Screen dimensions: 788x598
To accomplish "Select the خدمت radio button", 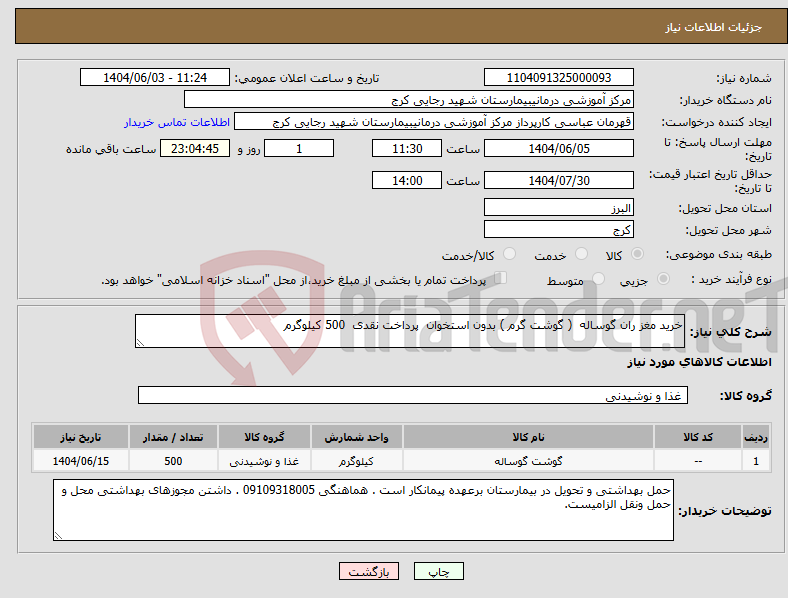I will 581,254.
